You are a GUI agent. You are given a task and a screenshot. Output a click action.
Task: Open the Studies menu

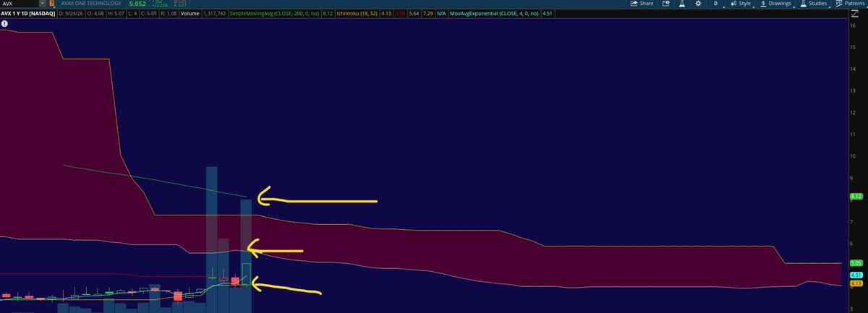(x=814, y=4)
